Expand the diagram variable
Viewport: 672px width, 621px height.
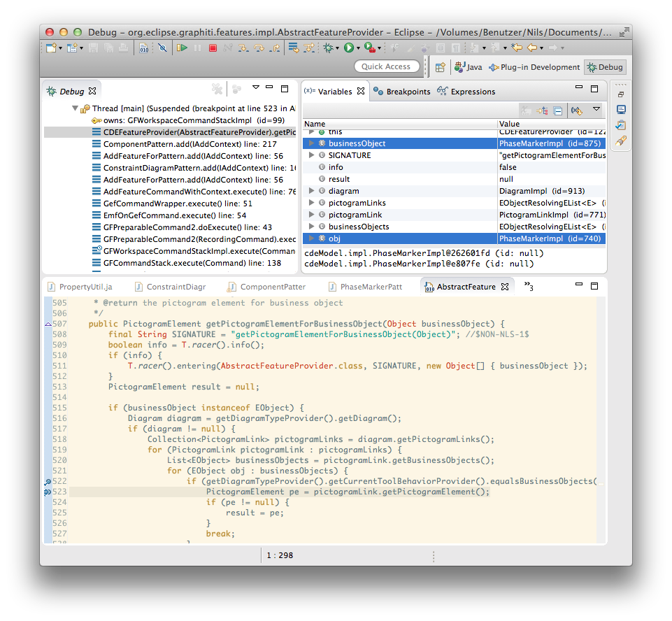coord(312,191)
